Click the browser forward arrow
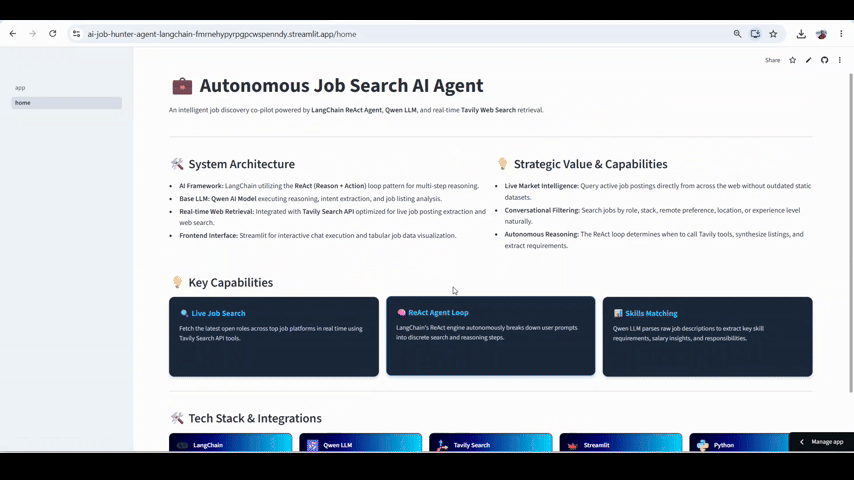This screenshot has width=854, height=480. pyautogui.click(x=33, y=34)
